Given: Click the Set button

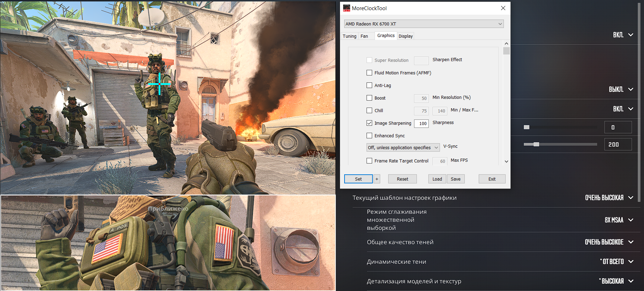Looking at the screenshot, I should pyautogui.click(x=359, y=179).
